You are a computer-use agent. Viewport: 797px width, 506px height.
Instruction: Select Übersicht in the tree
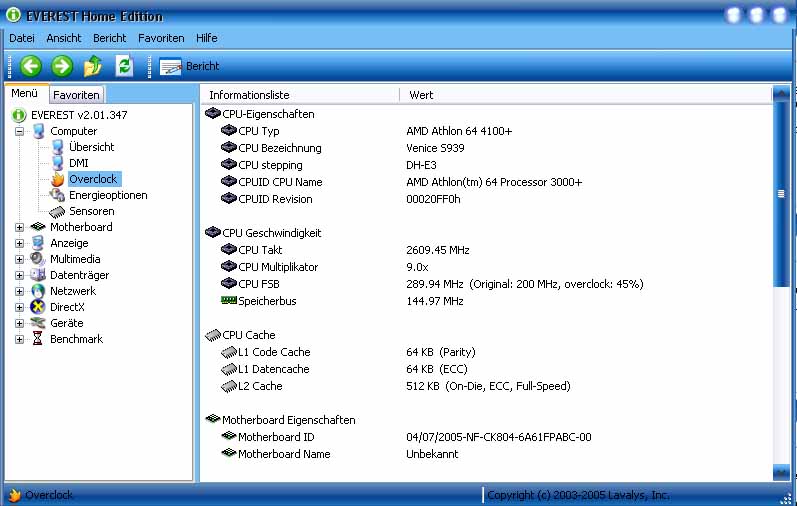point(91,147)
